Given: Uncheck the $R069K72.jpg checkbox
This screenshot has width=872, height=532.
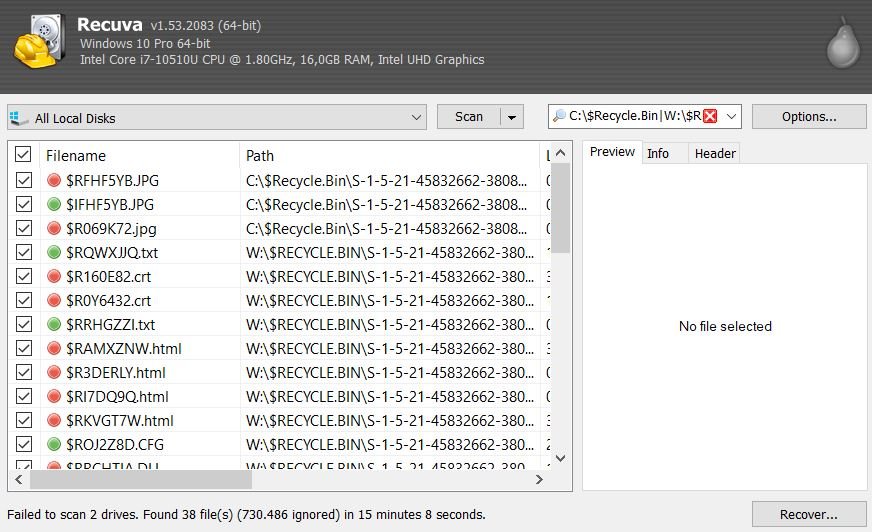Looking at the screenshot, I should pyautogui.click(x=24, y=228).
